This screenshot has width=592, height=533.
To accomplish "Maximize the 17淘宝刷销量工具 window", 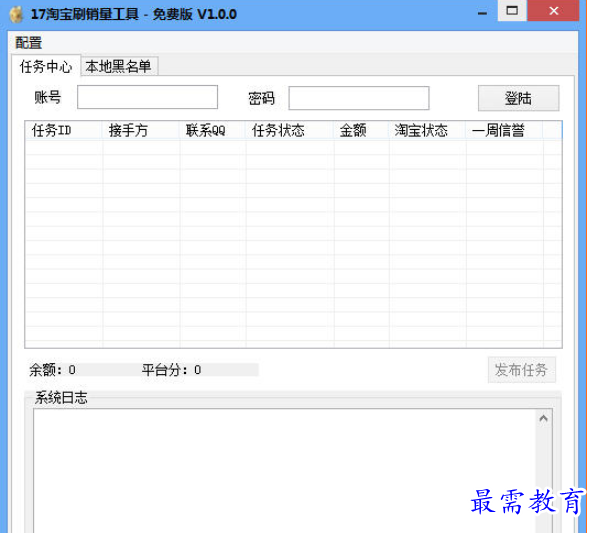I will coord(512,11).
